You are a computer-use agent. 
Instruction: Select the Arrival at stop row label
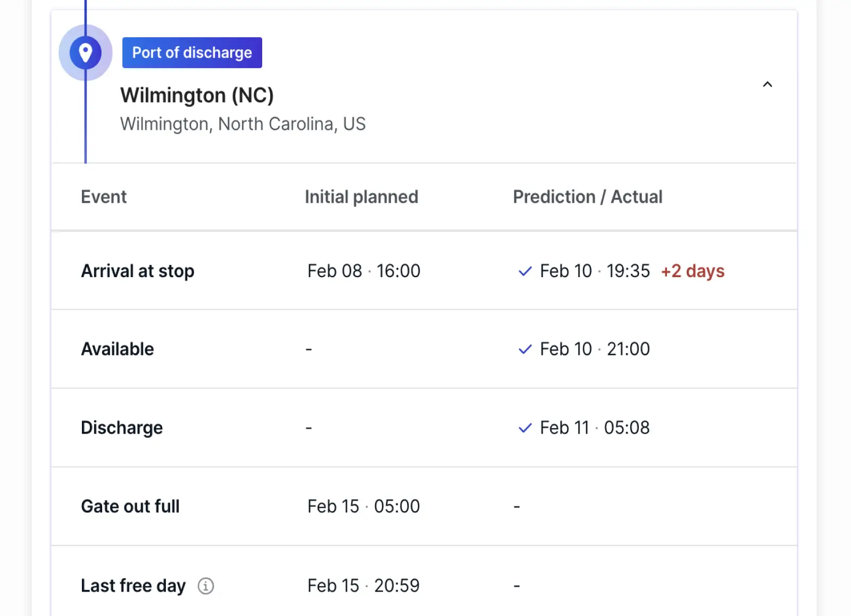(x=138, y=271)
